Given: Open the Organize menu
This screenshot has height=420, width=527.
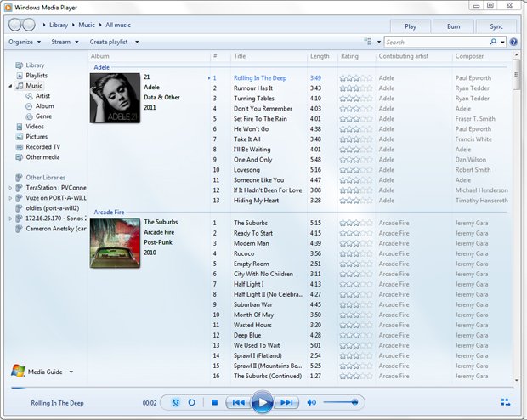Looking at the screenshot, I should click(25, 42).
